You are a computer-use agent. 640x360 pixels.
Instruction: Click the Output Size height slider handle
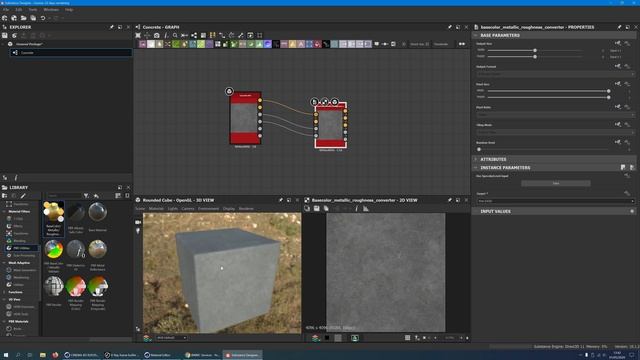(x=535, y=56)
